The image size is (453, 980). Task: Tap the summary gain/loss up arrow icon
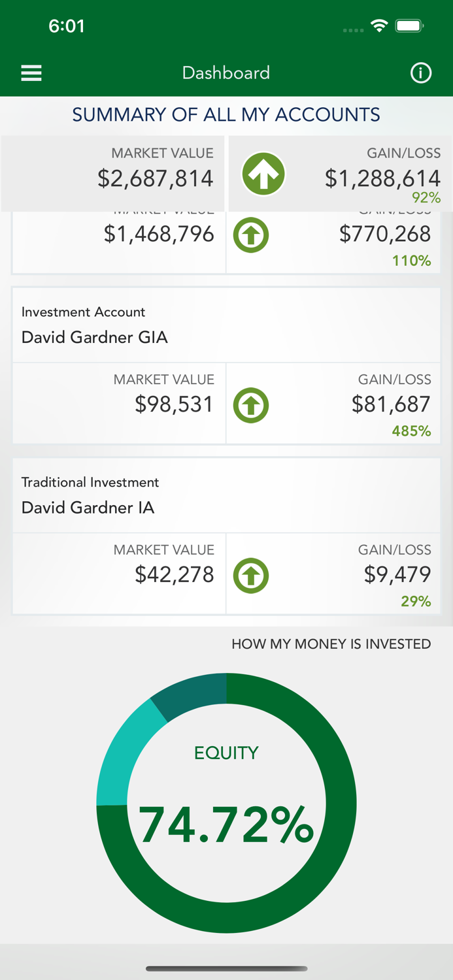[263, 174]
